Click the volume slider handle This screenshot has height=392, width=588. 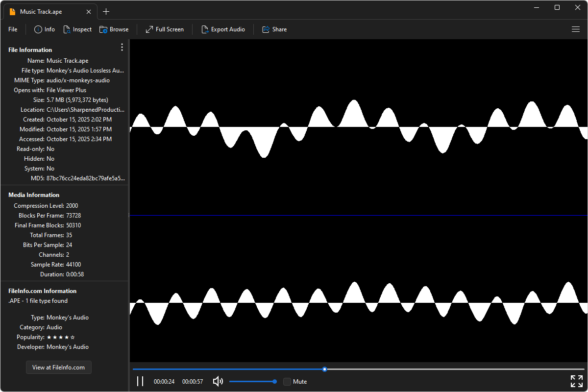(x=274, y=381)
